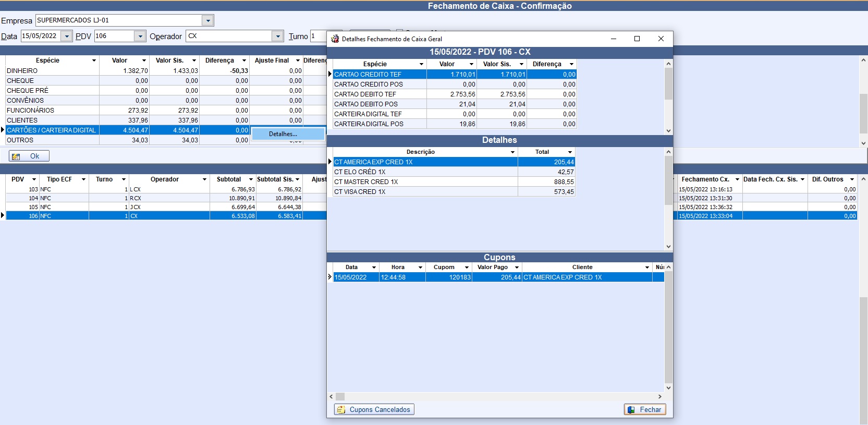Click down arrow of Detalhes section scrollbar
868x425 pixels.
pos(669,247)
